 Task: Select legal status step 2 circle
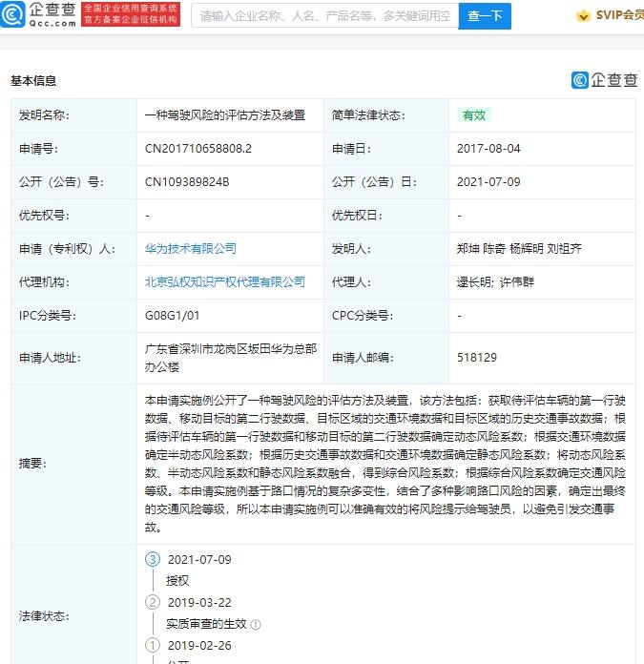coord(153,602)
